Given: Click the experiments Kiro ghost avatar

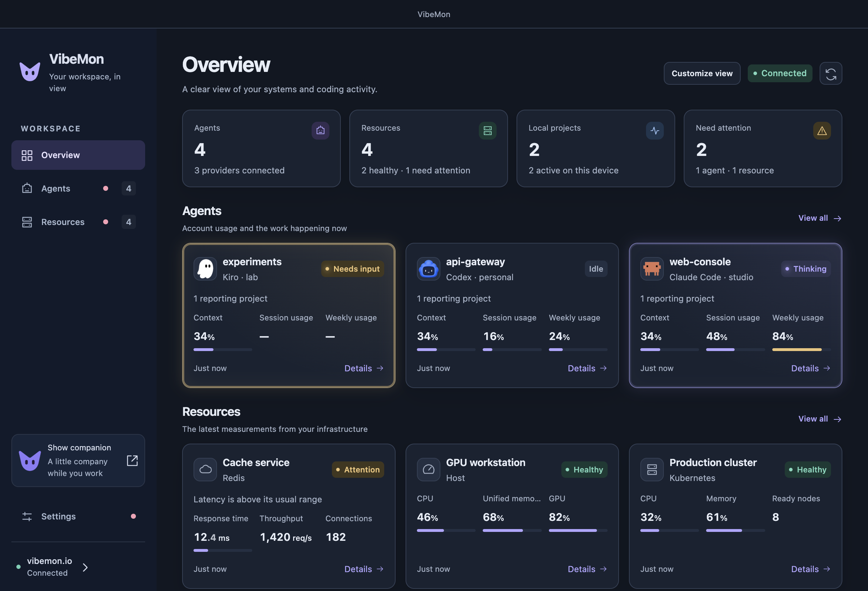Looking at the screenshot, I should click(x=205, y=269).
